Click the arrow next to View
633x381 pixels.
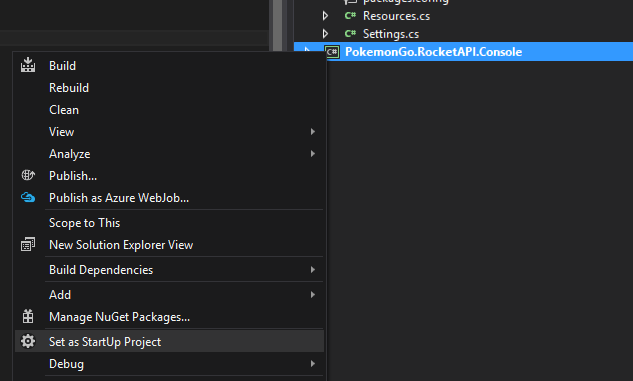click(312, 132)
